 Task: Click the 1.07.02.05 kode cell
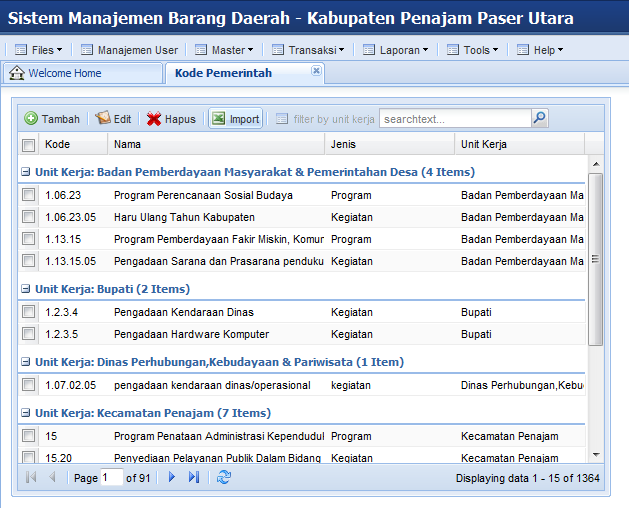click(x=71, y=385)
